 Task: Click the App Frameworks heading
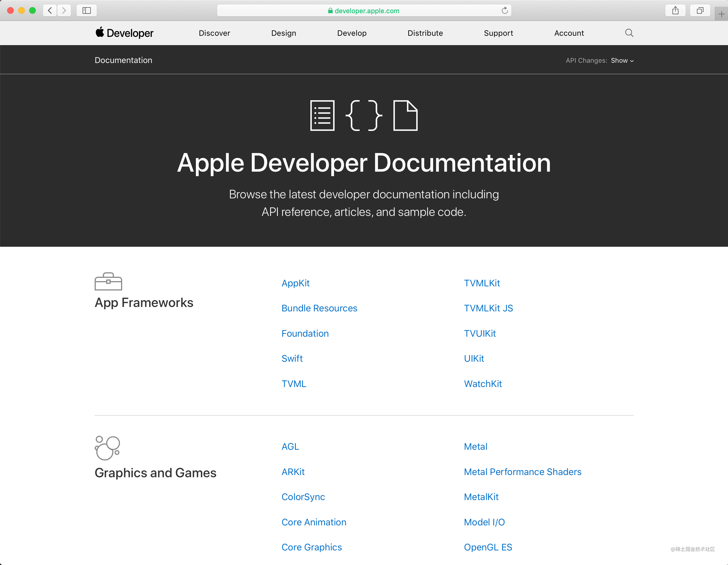144,303
